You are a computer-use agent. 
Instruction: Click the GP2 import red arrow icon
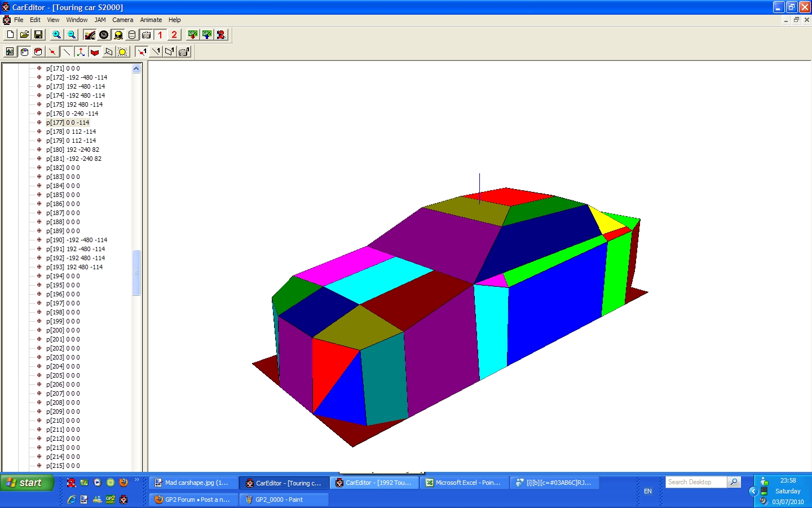(x=193, y=34)
